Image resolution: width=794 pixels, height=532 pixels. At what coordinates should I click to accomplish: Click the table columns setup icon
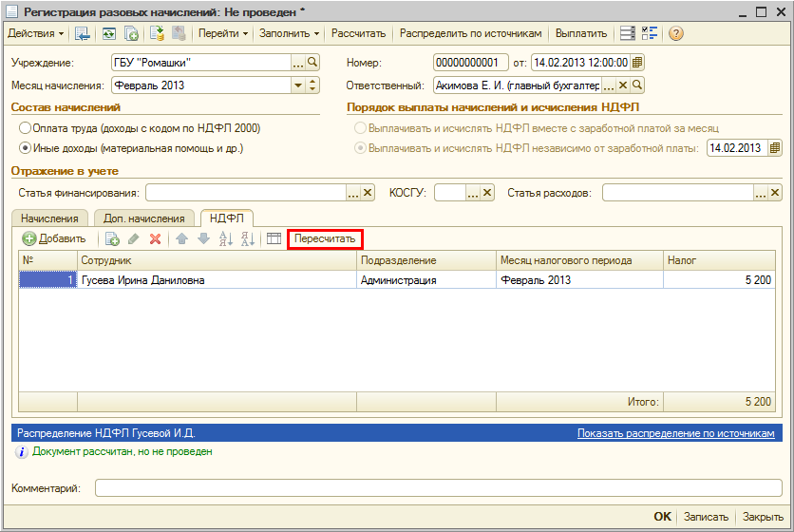(x=274, y=238)
